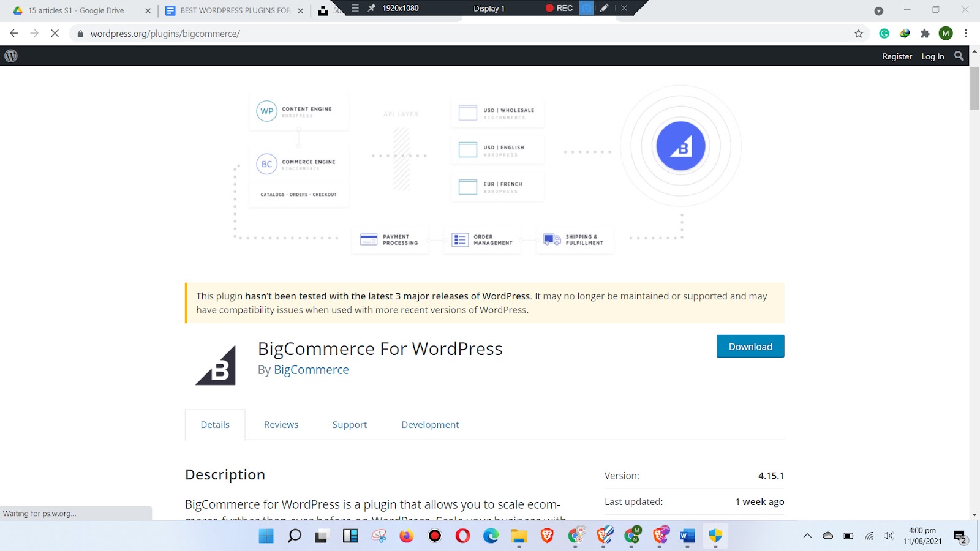This screenshot has width=980, height=551.
Task: Open network settings from the Wi-Fi icon
Action: (x=869, y=536)
